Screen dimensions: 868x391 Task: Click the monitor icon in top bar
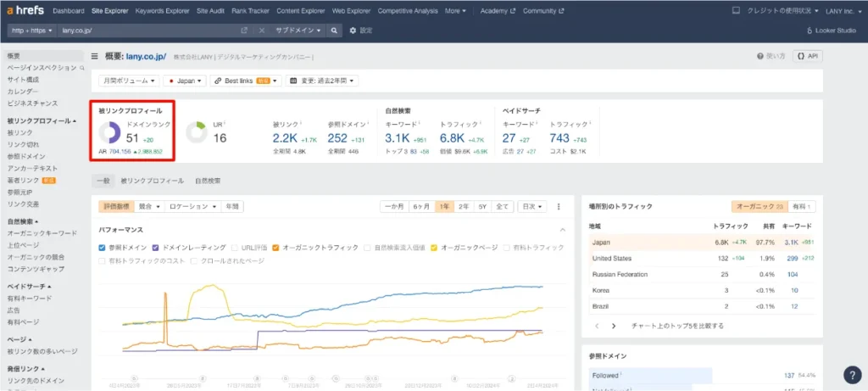pos(736,10)
